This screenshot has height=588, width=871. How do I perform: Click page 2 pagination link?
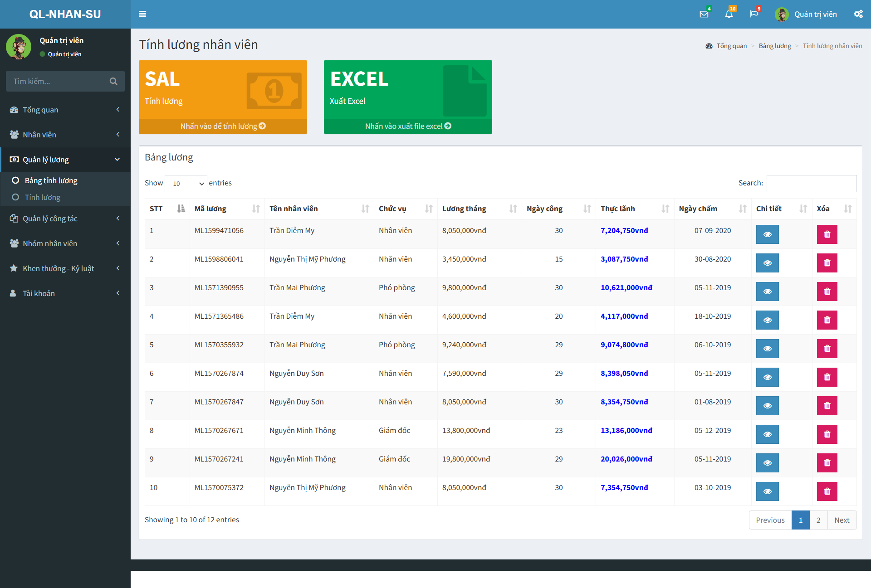point(818,519)
